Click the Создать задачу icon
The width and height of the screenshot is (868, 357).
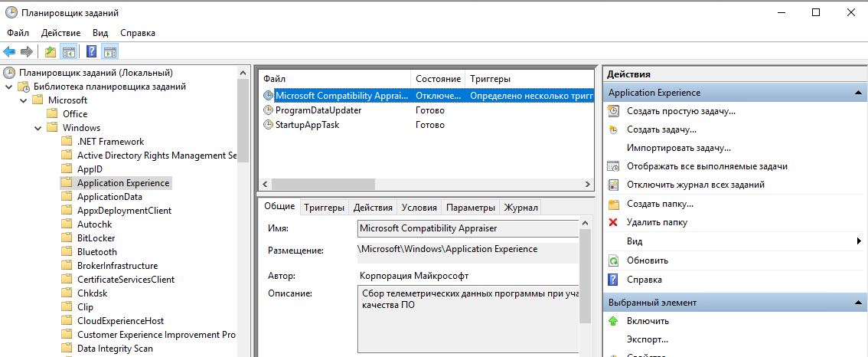tap(613, 129)
